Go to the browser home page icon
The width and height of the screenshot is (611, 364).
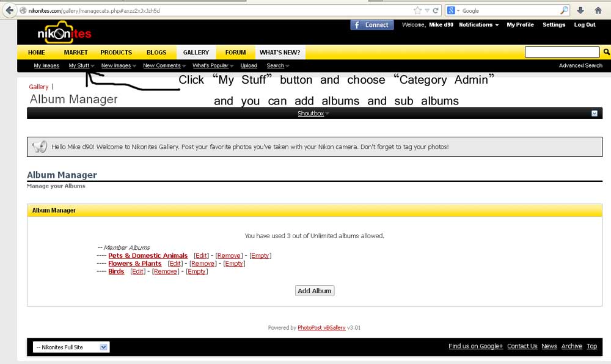(x=598, y=10)
